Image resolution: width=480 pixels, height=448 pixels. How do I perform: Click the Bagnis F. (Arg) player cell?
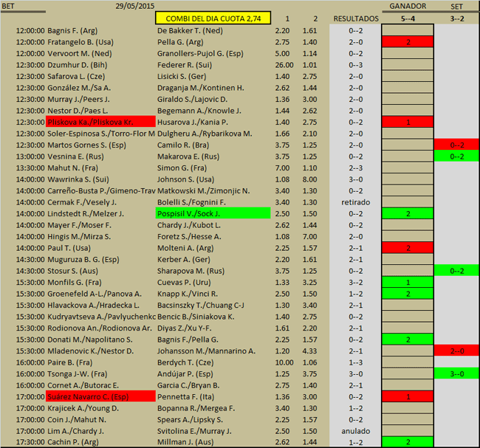[72, 30]
